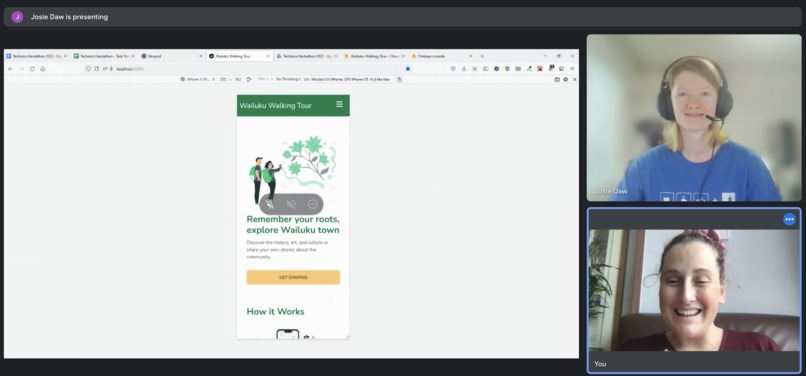This screenshot has height=376, width=806.
Task: Close the Devpost tab
Action: tap(200, 56)
